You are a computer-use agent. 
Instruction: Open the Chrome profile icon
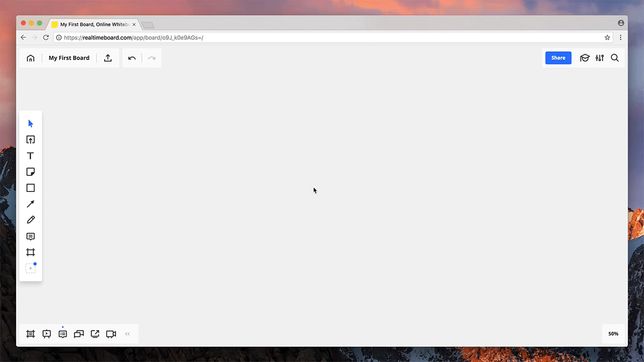(621, 23)
